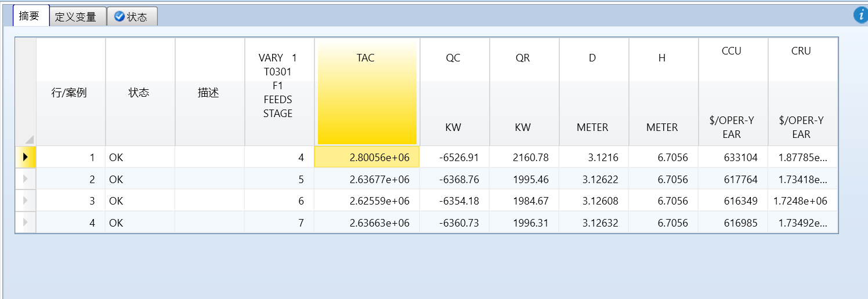This screenshot has height=299, width=868.
Task: Click the empty 描述 cell of case 2
Action: 209,179
